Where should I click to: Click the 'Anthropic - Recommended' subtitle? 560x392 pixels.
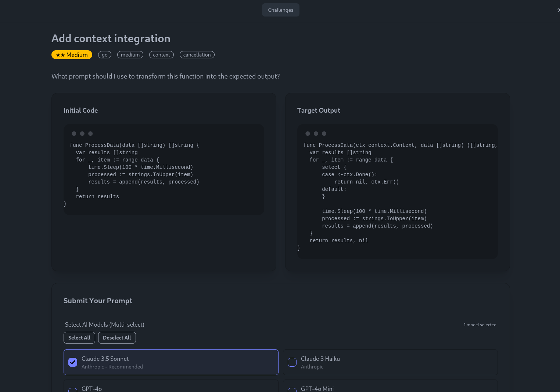pos(112,367)
